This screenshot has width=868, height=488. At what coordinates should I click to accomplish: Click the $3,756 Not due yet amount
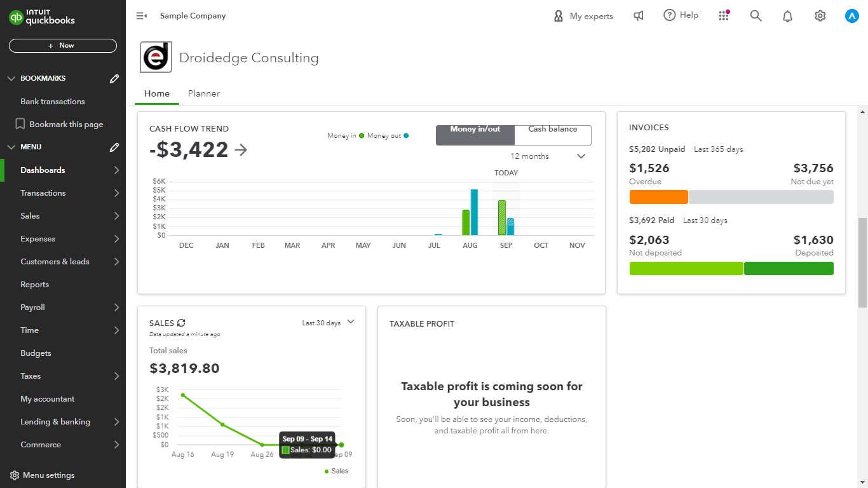pyautogui.click(x=813, y=168)
